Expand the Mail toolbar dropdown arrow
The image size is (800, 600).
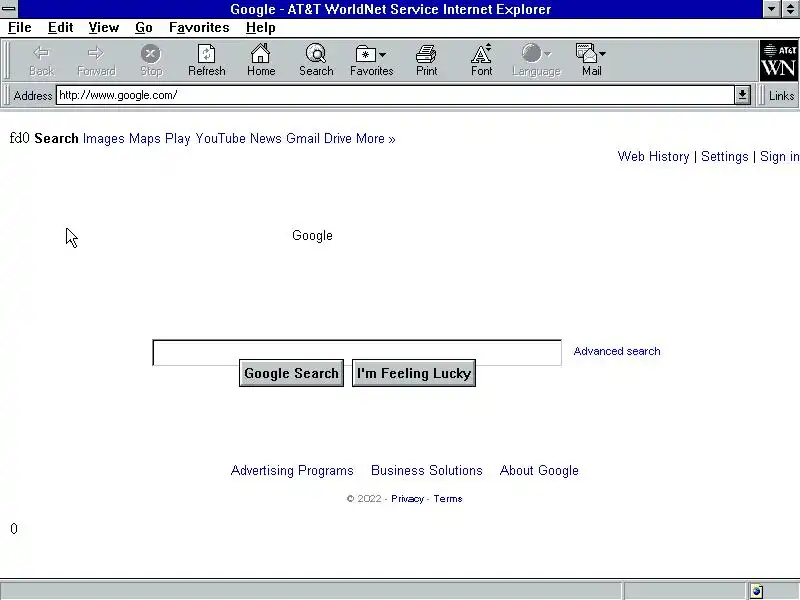603,54
